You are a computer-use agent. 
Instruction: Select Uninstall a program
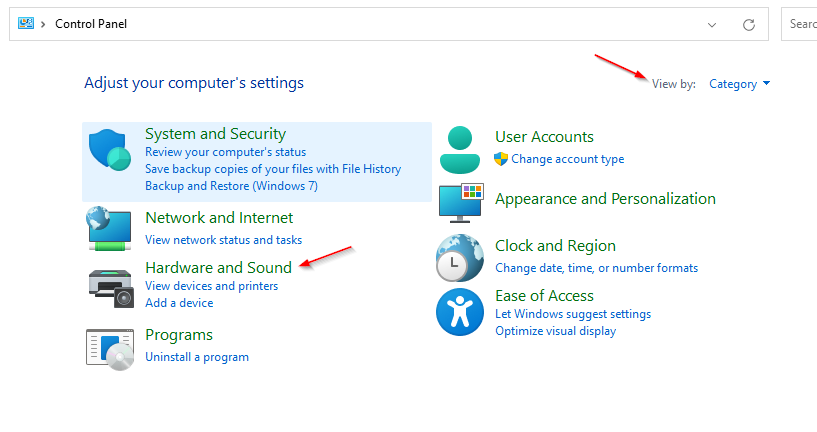[197, 357]
